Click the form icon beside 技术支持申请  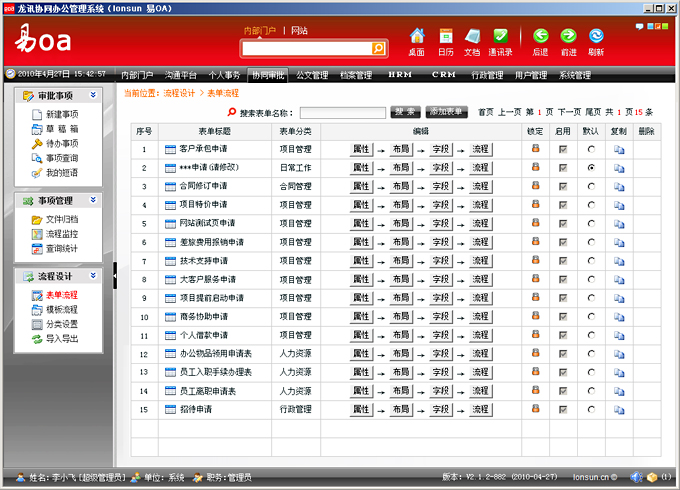click(170, 261)
